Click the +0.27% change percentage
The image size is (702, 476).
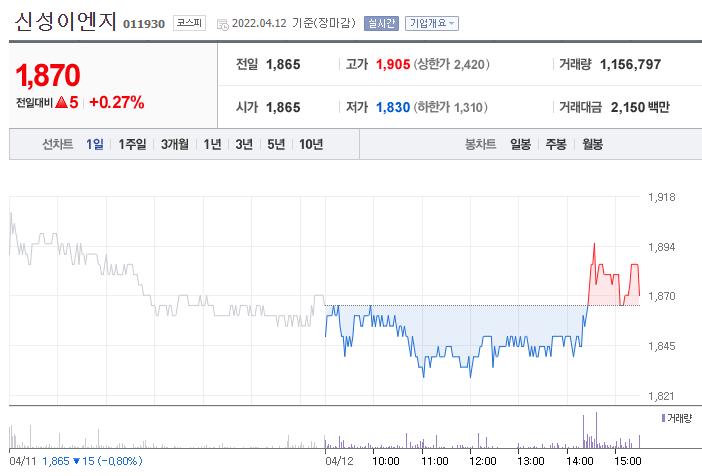(117, 103)
